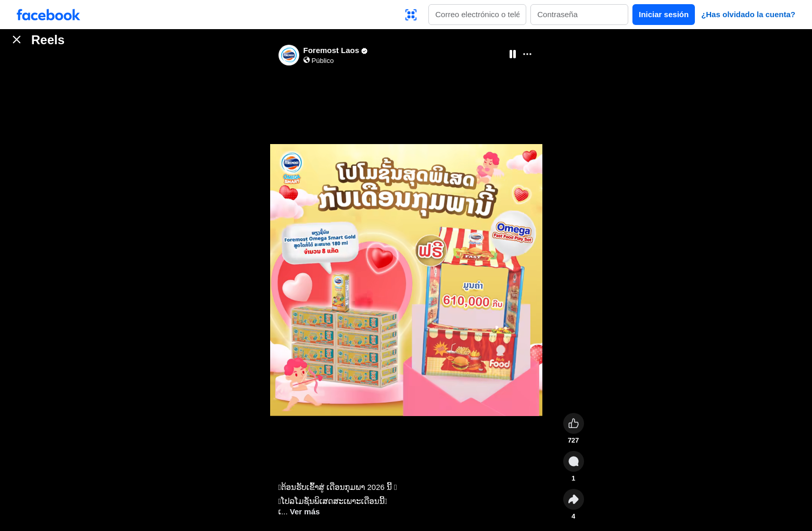Click the Público audience label
The width and height of the screenshot is (812, 531).
click(323, 61)
